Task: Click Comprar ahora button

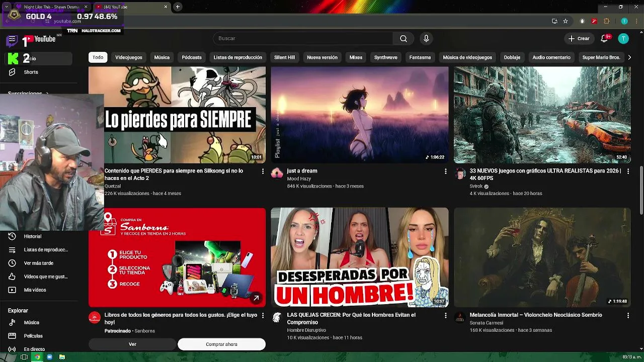Action: click(x=221, y=344)
